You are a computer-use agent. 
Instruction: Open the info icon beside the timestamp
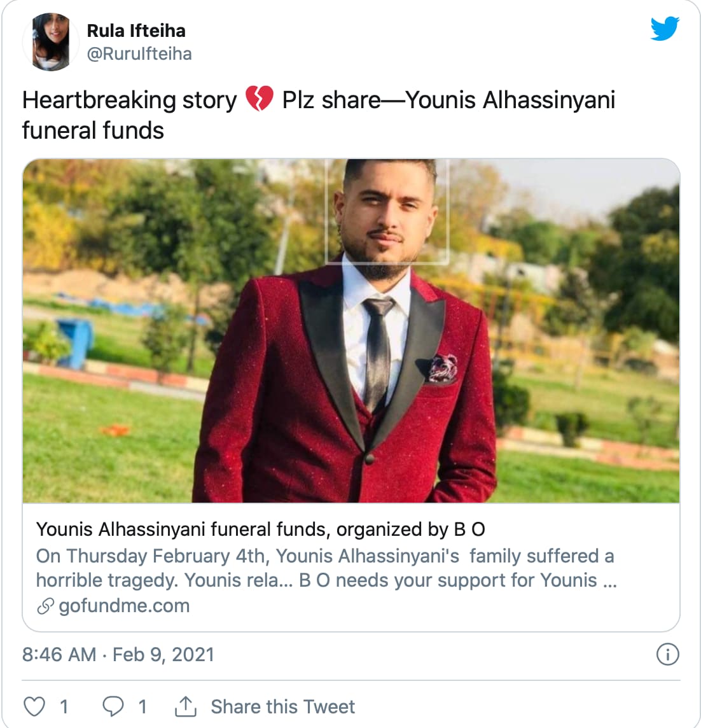click(667, 654)
